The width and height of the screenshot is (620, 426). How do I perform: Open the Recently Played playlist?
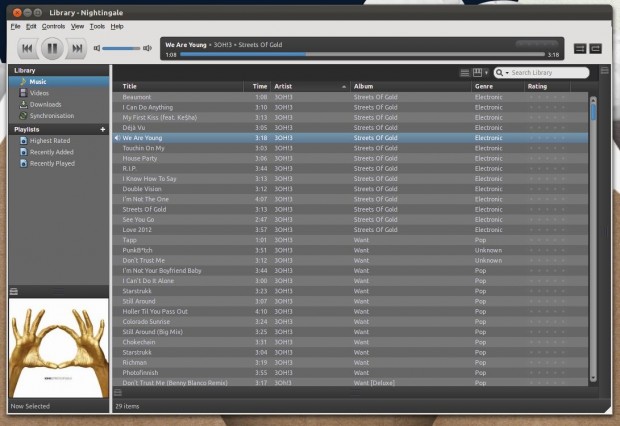59,163
